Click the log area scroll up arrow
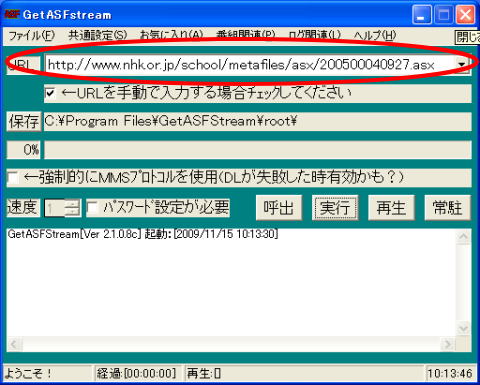The height and width of the screenshot is (385, 480). click(x=464, y=237)
